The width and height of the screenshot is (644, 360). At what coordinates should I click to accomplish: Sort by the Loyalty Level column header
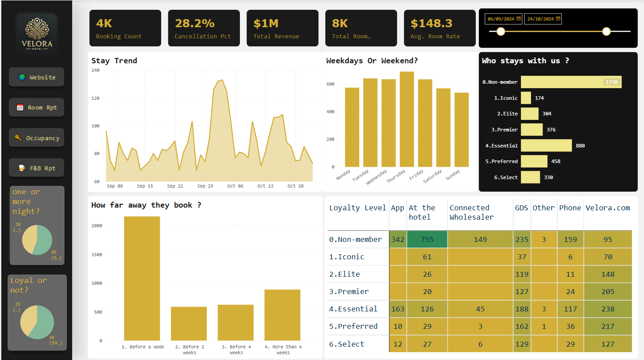coord(357,208)
